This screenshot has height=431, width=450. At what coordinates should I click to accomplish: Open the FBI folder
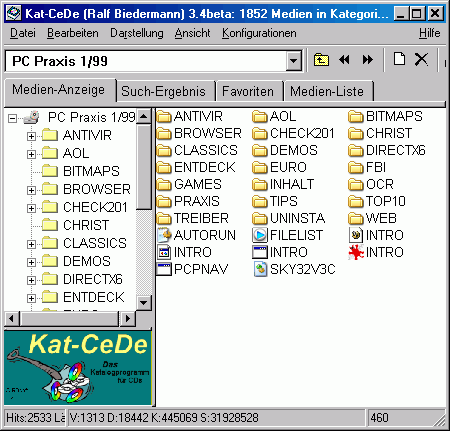[367, 167]
